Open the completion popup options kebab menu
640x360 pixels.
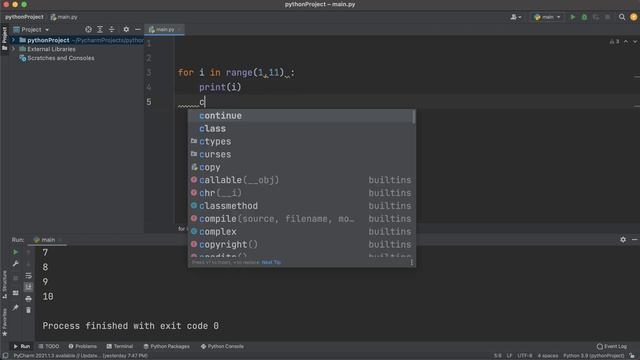pos(411,262)
